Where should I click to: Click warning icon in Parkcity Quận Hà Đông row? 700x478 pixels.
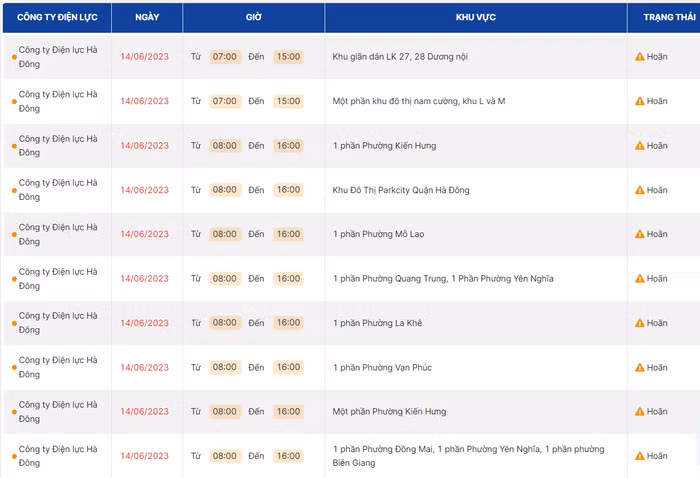[x=640, y=190]
